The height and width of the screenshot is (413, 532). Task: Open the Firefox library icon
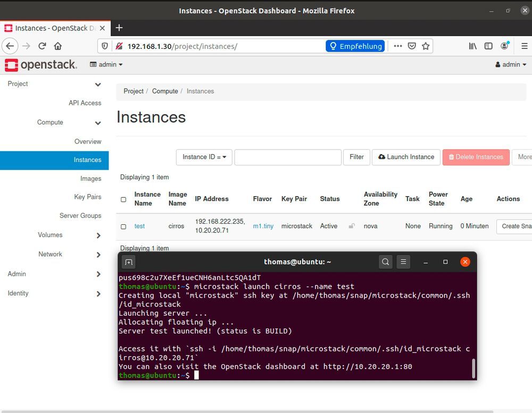(472, 46)
